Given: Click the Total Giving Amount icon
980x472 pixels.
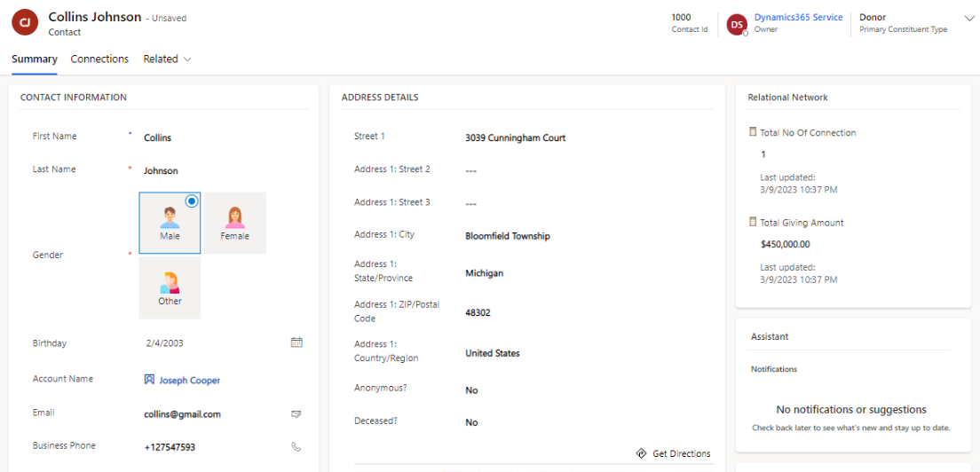Looking at the screenshot, I should click(754, 223).
